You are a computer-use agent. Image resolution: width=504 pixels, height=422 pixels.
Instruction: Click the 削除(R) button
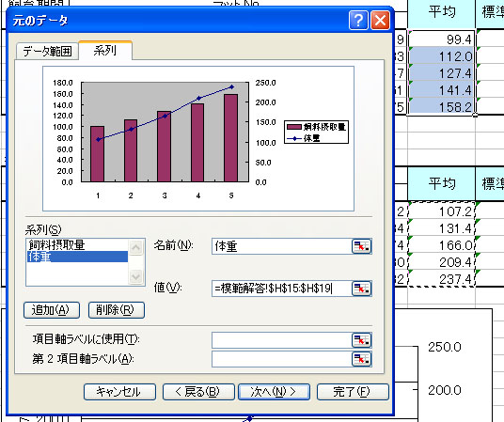click(x=117, y=310)
